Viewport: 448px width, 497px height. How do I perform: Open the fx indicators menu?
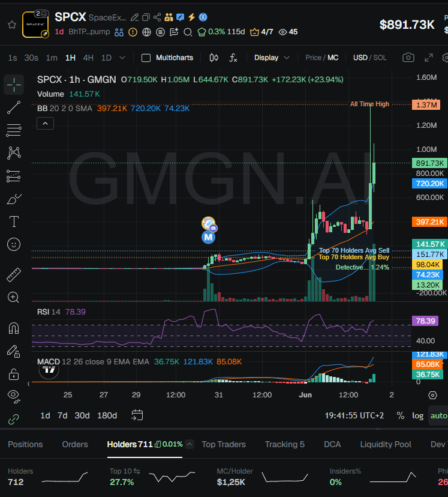coord(233,58)
